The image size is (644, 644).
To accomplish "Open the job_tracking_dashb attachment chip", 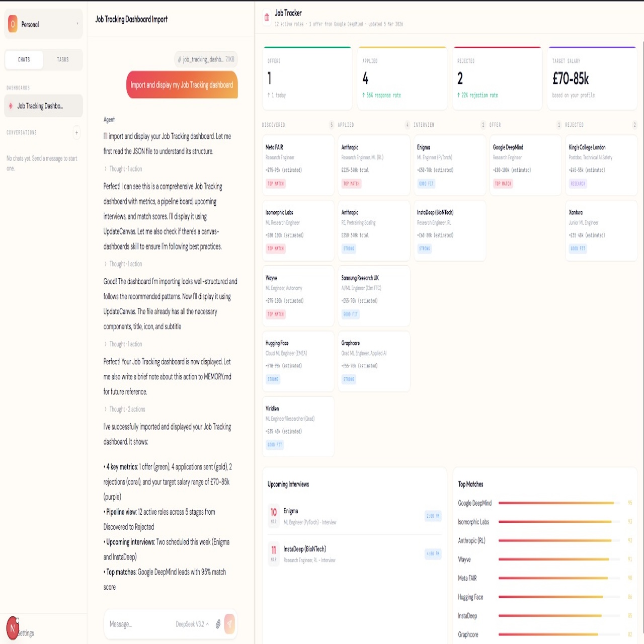I will (x=206, y=59).
